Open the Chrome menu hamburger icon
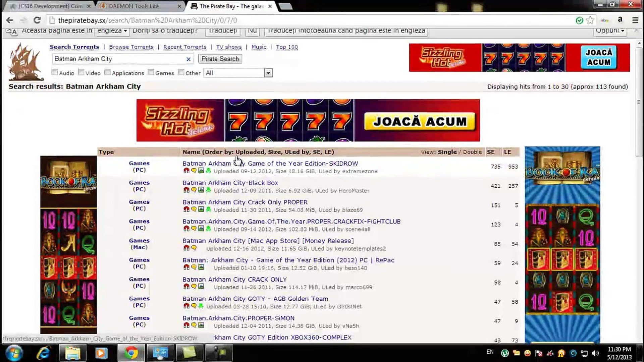The width and height of the screenshot is (644, 362). coord(635,20)
